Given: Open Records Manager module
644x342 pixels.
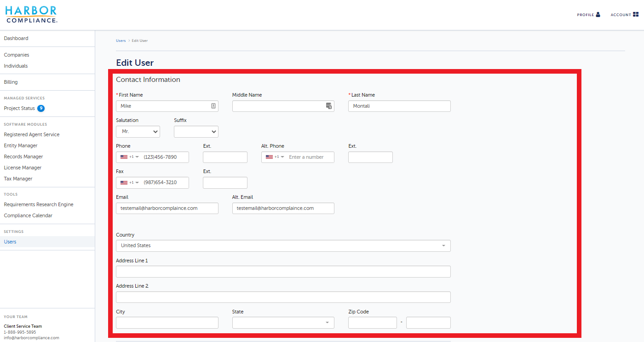Looking at the screenshot, I should [23, 157].
